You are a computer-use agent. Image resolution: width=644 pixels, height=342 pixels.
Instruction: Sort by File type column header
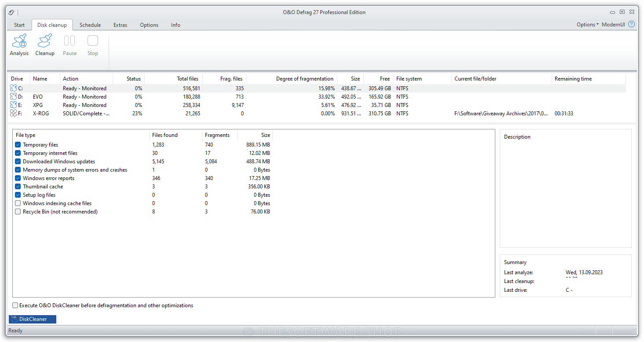coord(81,135)
